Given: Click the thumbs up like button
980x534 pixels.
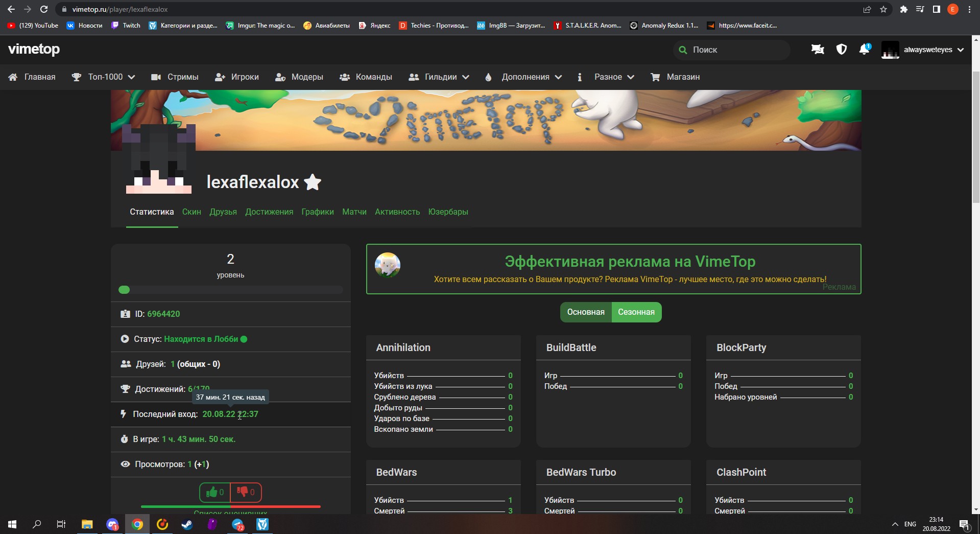Looking at the screenshot, I should click(215, 492).
